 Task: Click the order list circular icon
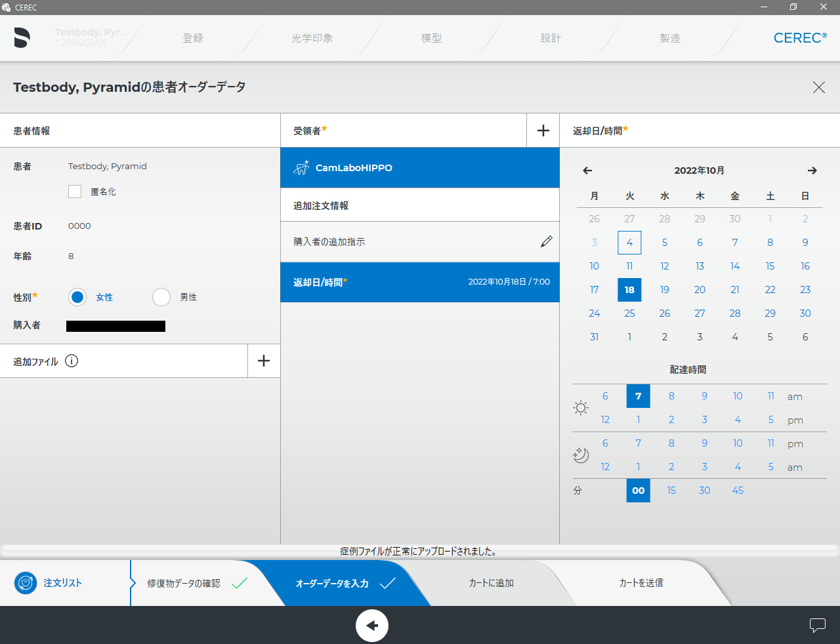point(26,582)
